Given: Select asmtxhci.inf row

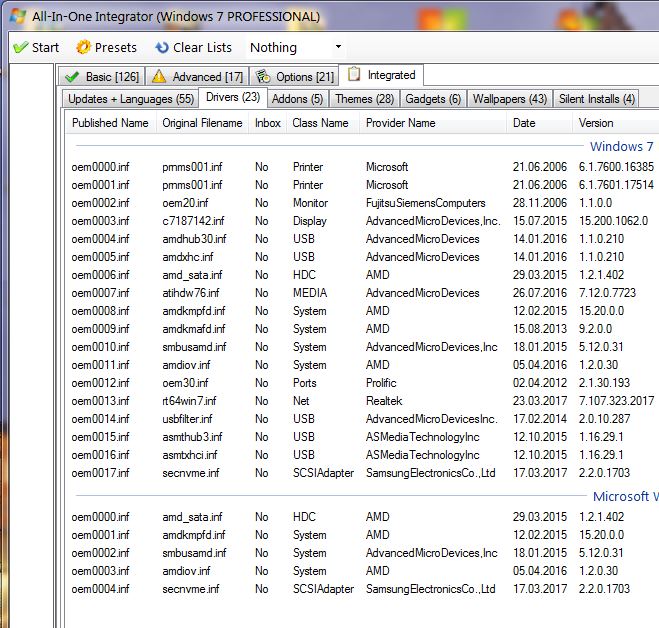Looking at the screenshot, I should [x=362, y=455].
